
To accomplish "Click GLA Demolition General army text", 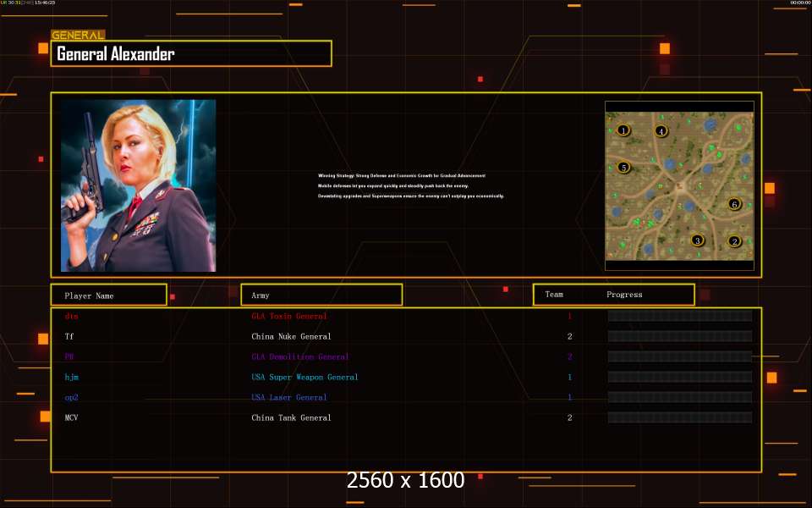I will tap(299, 356).
